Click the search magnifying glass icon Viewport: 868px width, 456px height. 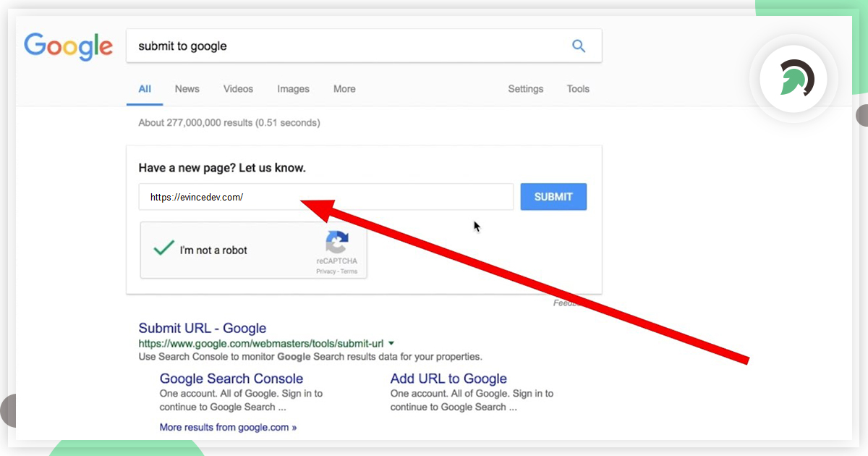point(579,45)
